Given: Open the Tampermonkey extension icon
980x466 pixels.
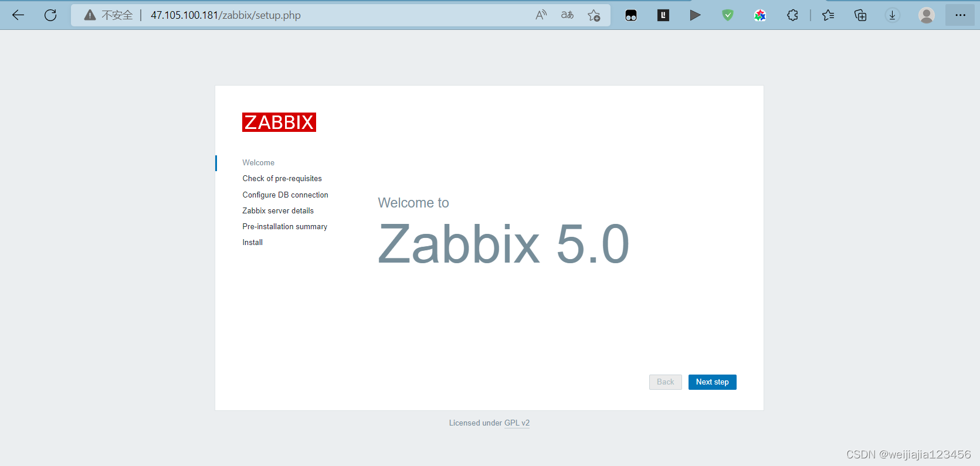Looking at the screenshot, I should [x=631, y=15].
